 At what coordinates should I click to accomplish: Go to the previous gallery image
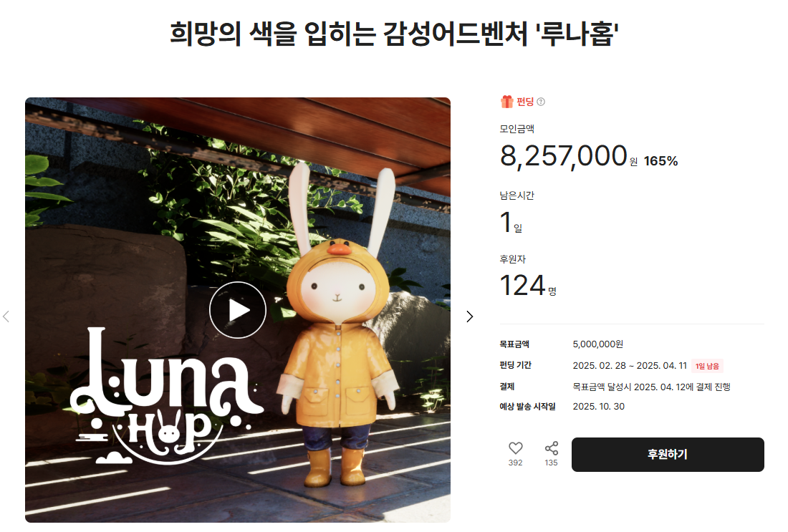[x=6, y=316]
